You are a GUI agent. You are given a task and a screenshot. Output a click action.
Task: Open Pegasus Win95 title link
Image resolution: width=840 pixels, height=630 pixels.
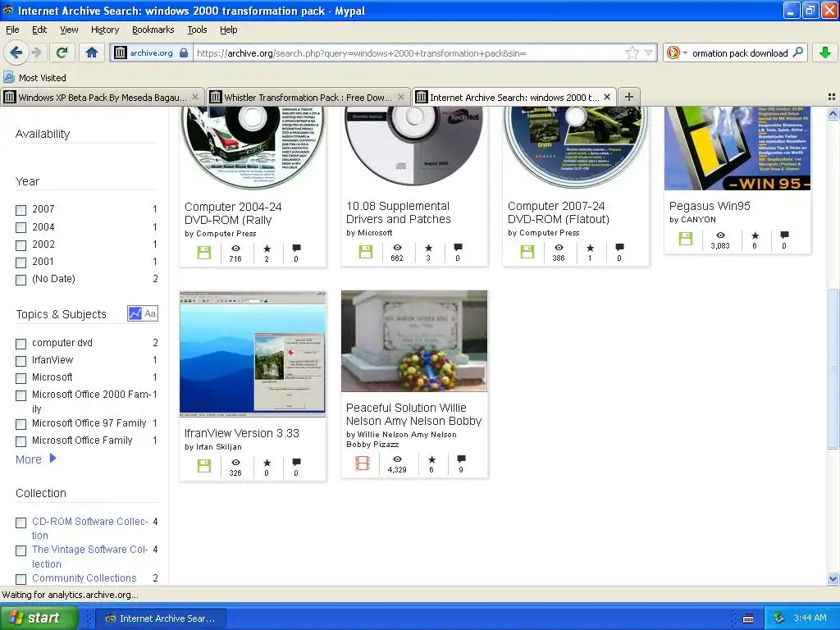(710, 206)
